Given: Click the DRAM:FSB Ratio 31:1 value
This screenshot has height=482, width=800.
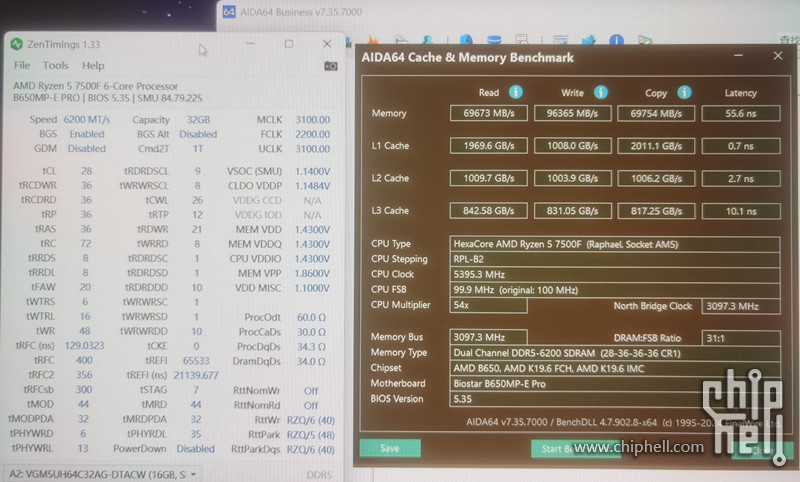Looking at the screenshot, I should click(741, 338).
